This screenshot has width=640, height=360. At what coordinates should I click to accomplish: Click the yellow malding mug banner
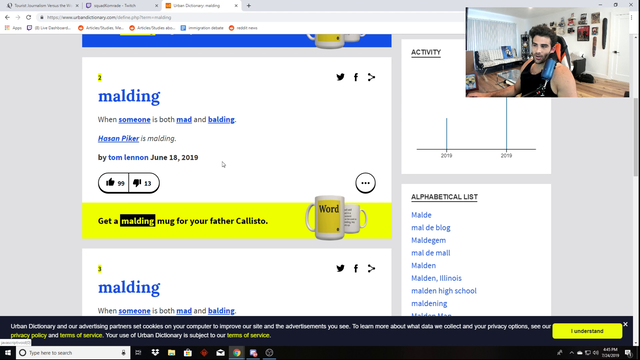pyautogui.click(x=237, y=221)
